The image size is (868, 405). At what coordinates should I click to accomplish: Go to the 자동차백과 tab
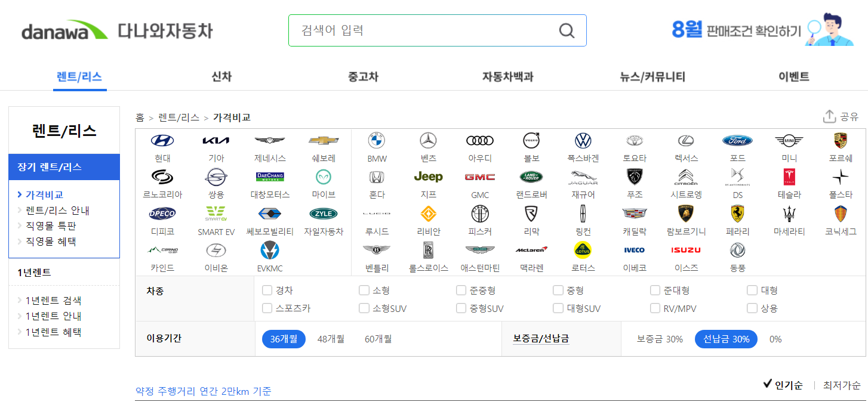pos(507,77)
